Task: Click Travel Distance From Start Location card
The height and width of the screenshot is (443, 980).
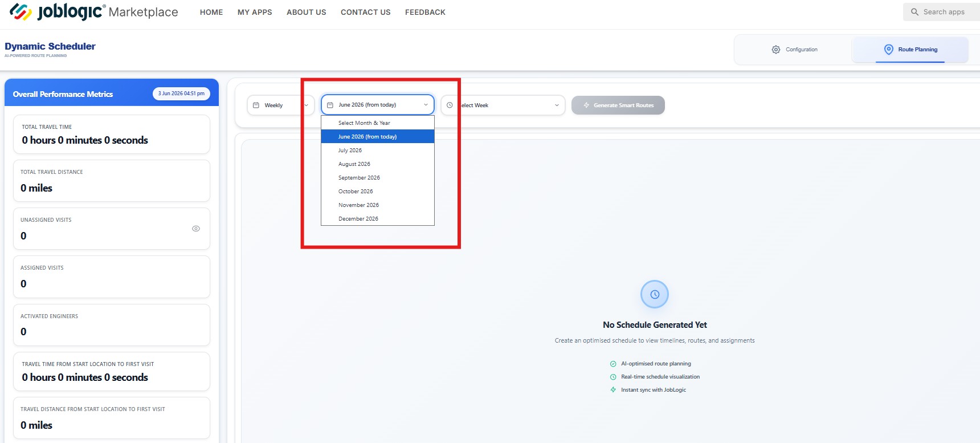Action: (112, 418)
